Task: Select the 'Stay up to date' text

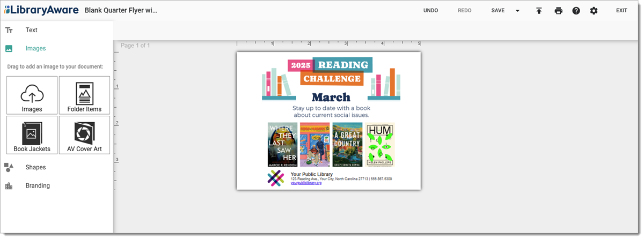Action: click(331, 111)
